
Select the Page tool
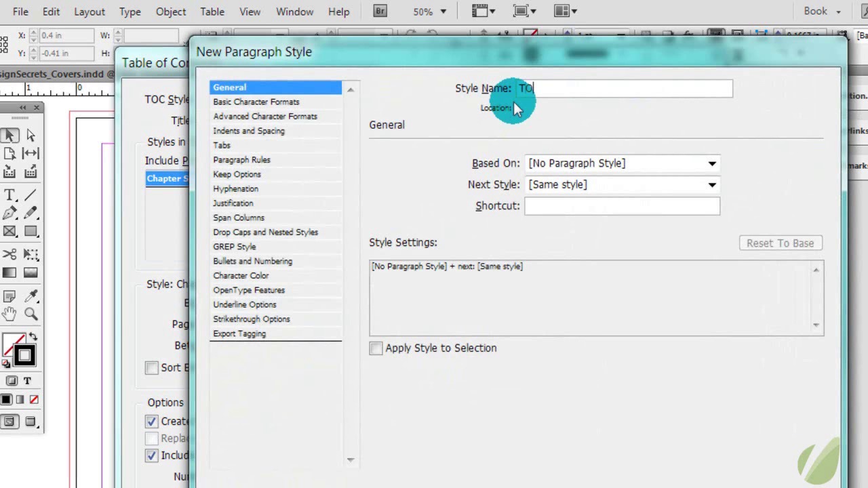click(x=9, y=154)
